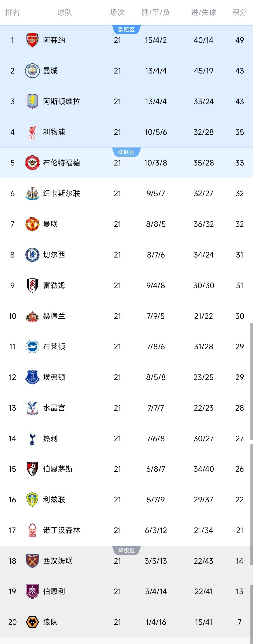Tap the Newcastle United crest
This screenshot has width=253, height=644.
click(32, 194)
